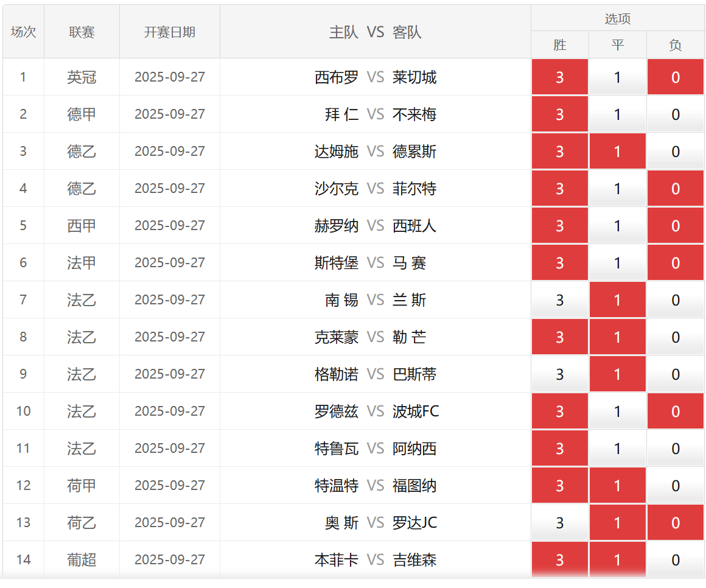706x588 pixels.
Task: Deselect win option for 西布罗 vs 莱切城
Action: pos(559,77)
